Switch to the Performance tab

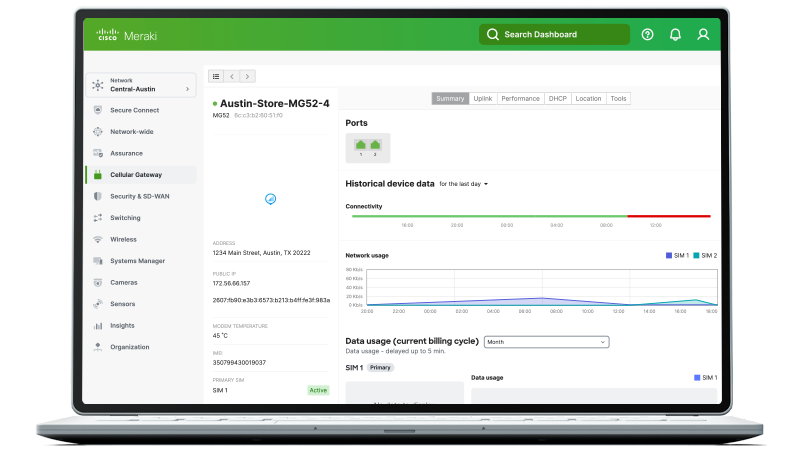click(520, 98)
